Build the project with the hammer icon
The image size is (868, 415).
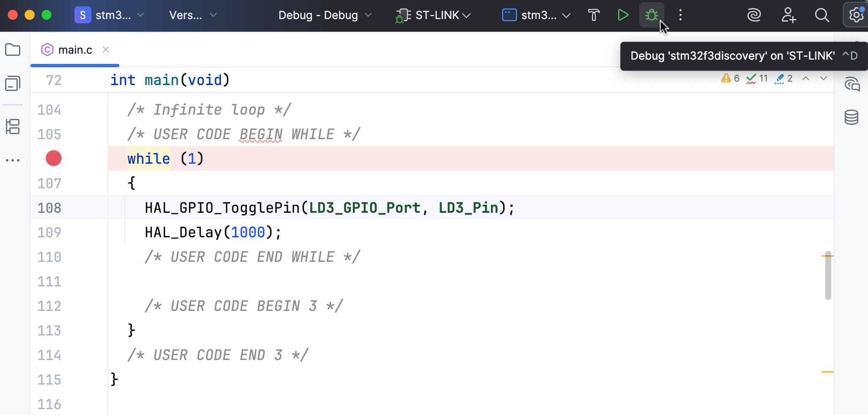[593, 15]
